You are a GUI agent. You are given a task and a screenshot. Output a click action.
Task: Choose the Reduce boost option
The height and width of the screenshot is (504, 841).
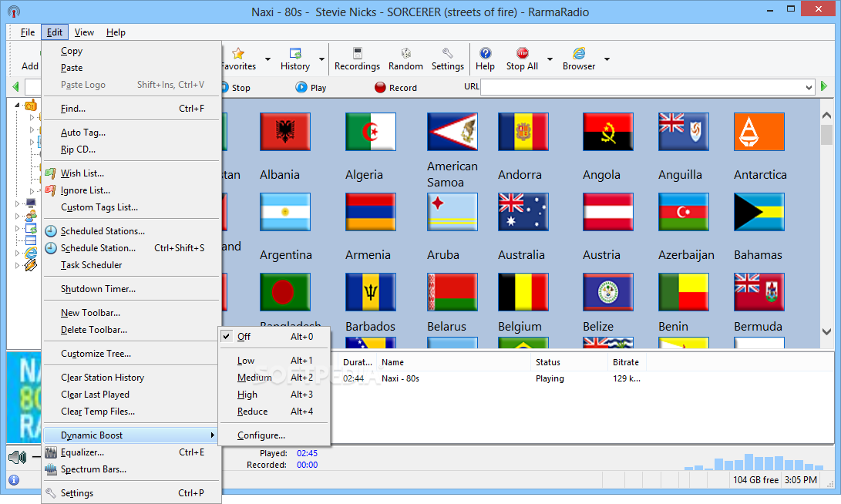pos(274,412)
